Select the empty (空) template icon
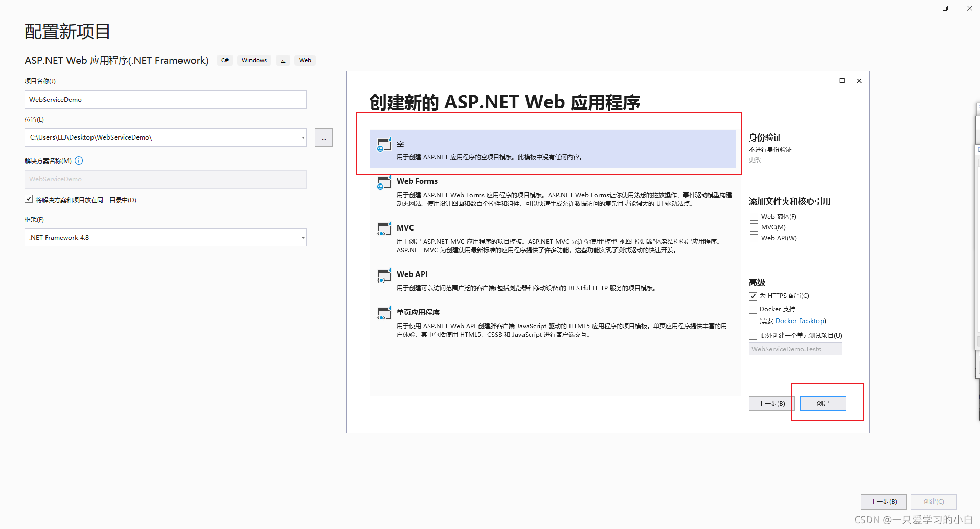The height and width of the screenshot is (529, 980). (x=384, y=145)
